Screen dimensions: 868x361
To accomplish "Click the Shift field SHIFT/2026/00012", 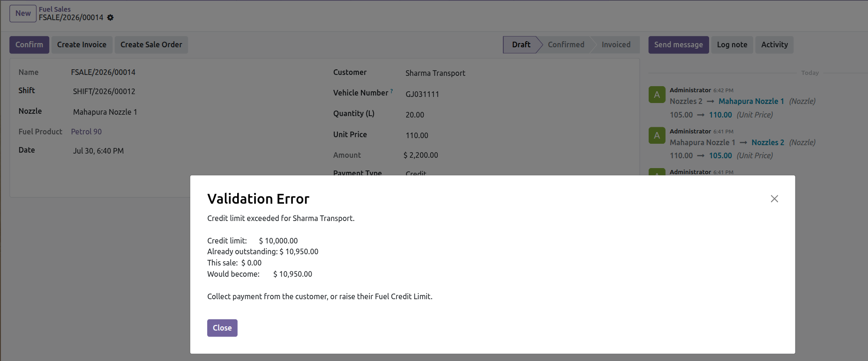I will [104, 91].
